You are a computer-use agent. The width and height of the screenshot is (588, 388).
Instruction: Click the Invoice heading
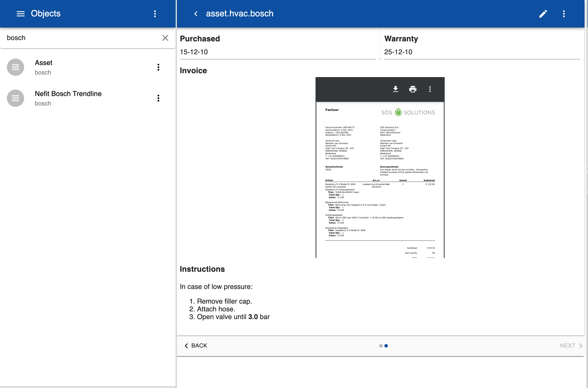click(x=193, y=71)
